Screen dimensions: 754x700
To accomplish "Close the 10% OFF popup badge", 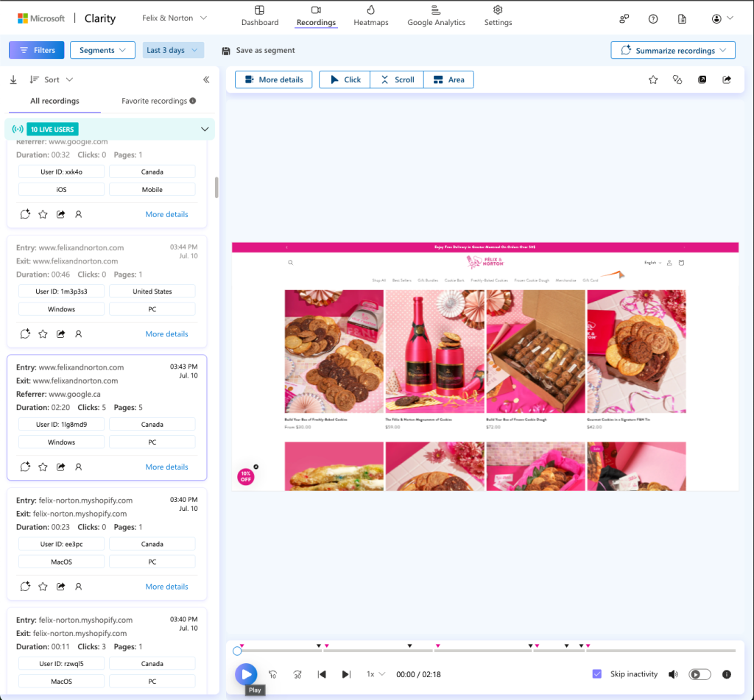I will [x=256, y=467].
